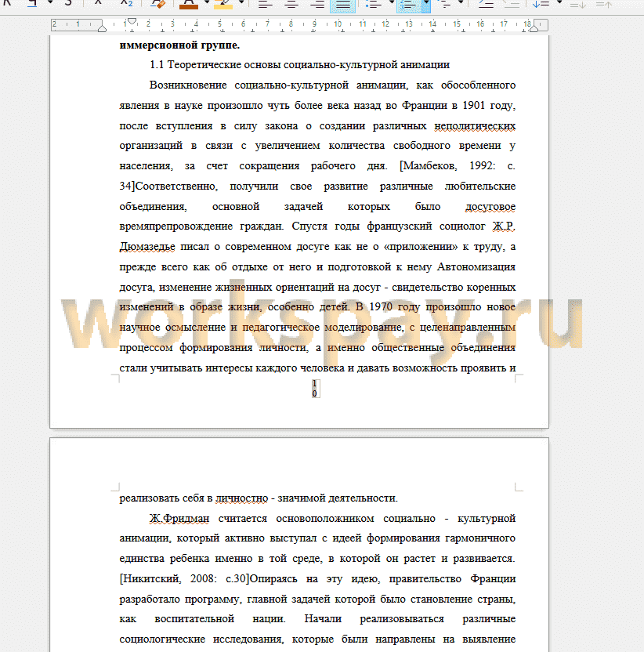The width and height of the screenshot is (644, 652).
Task: Increase paragraph spacing
Action: 578,4
